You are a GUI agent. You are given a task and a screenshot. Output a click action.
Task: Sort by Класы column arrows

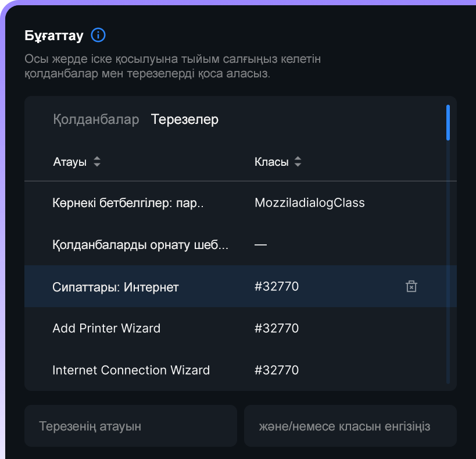point(298,162)
